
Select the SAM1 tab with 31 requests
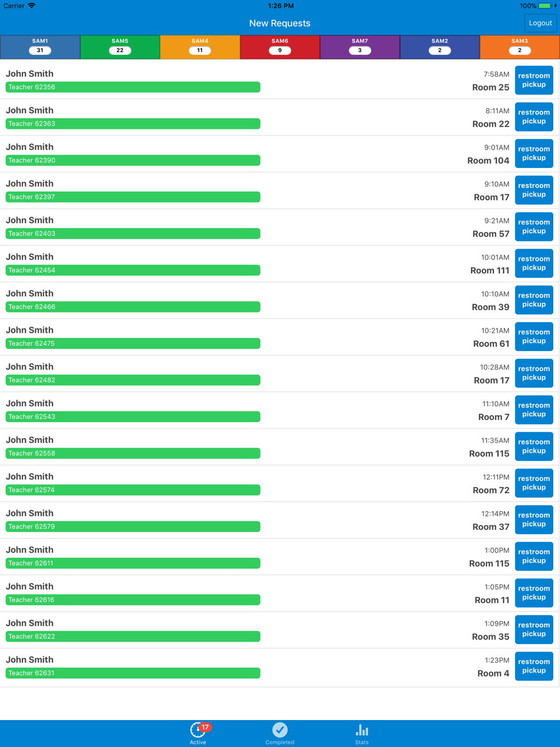coord(40,47)
